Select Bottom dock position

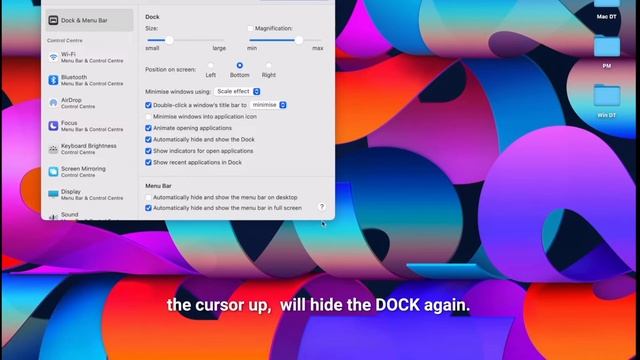[x=240, y=65]
